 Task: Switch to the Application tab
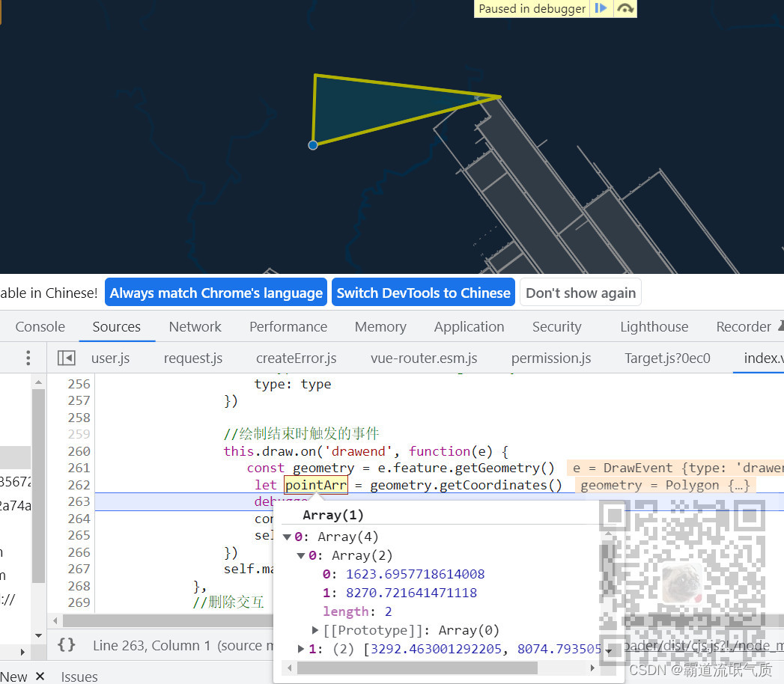click(469, 327)
